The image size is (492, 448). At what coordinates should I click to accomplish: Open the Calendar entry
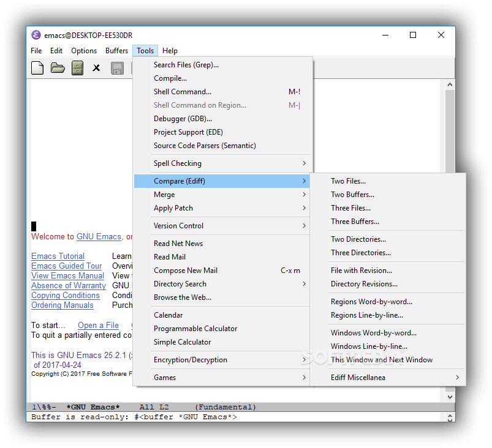222,315
